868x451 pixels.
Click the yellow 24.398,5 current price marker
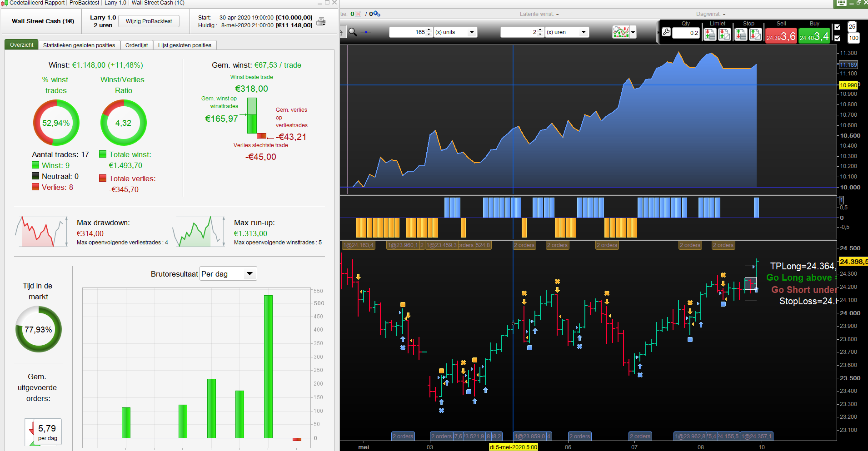point(853,261)
